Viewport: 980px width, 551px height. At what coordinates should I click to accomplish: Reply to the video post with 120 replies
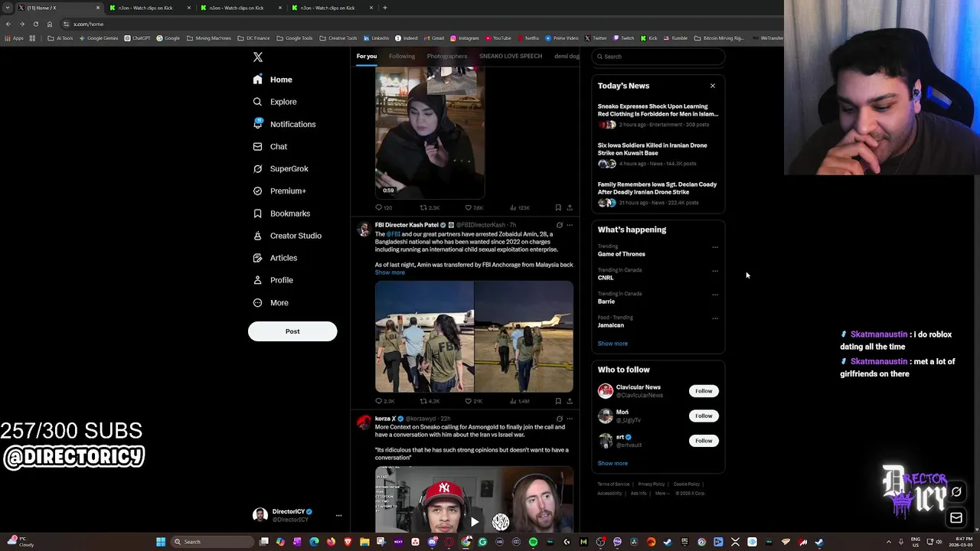pyautogui.click(x=384, y=207)
